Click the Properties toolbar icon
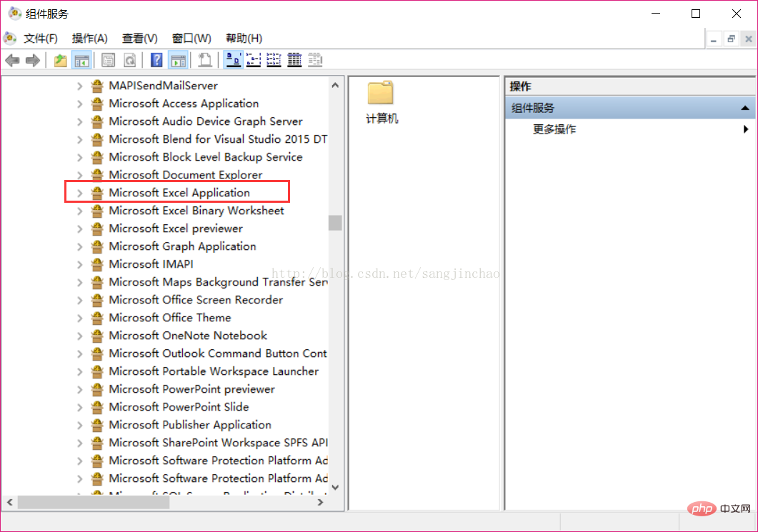The image size is (758, 532). 109,61
